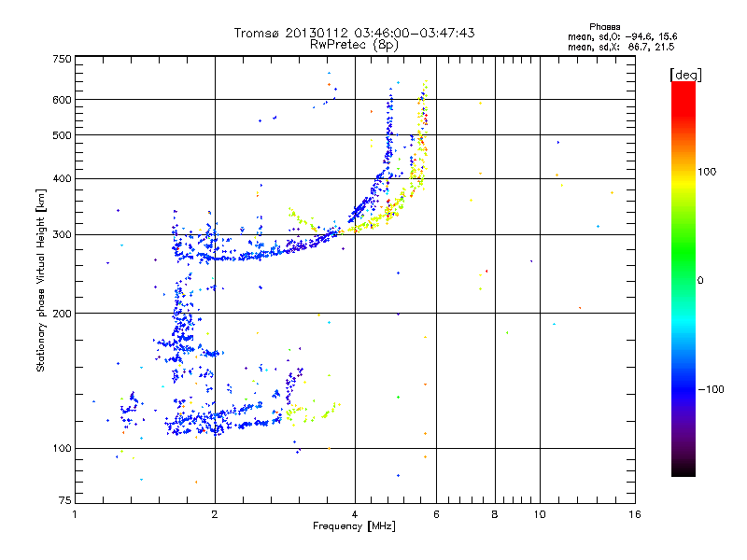Click the mean, sd,O statistics line

(x=621, y=36)
